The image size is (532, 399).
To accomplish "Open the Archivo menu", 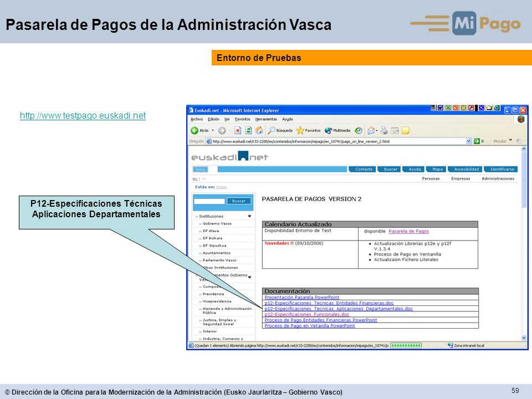I will click(196, 119).
